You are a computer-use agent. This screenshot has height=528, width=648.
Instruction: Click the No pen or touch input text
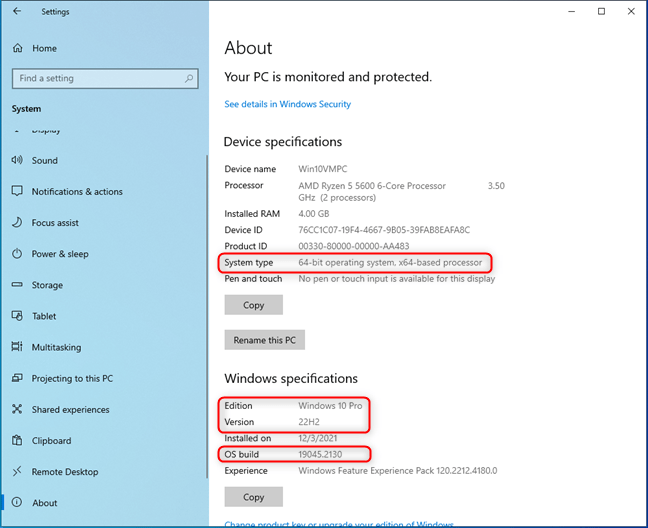point(397,279)
